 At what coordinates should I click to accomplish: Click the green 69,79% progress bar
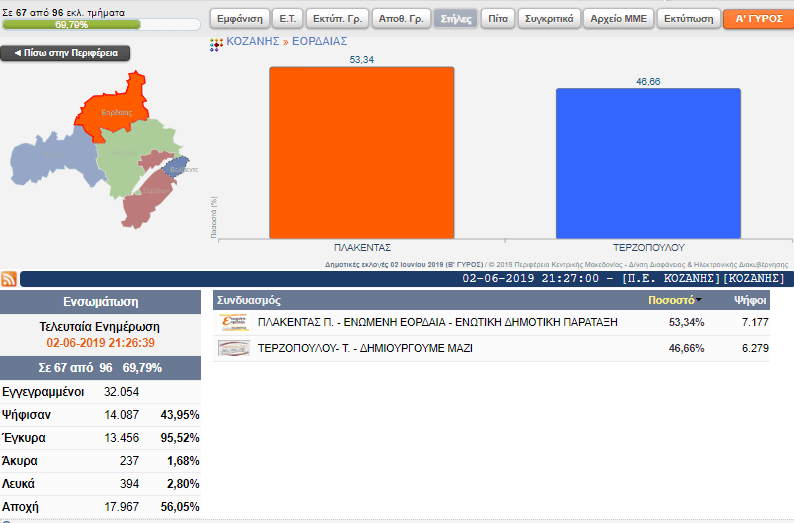(71, 25)
